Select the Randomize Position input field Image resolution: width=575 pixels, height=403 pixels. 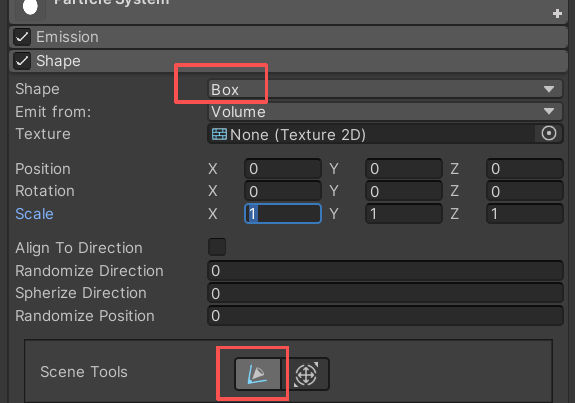(x=385, y=316)
